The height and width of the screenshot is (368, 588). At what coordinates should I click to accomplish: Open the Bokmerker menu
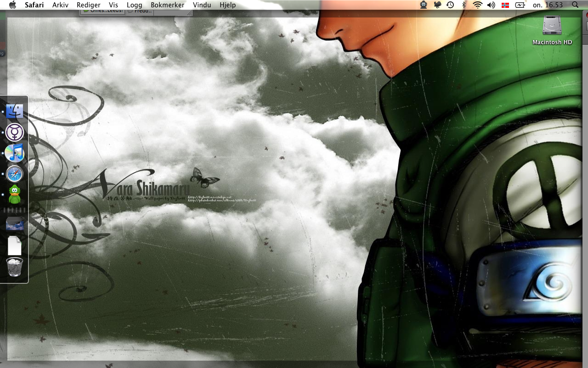(168, 5)
